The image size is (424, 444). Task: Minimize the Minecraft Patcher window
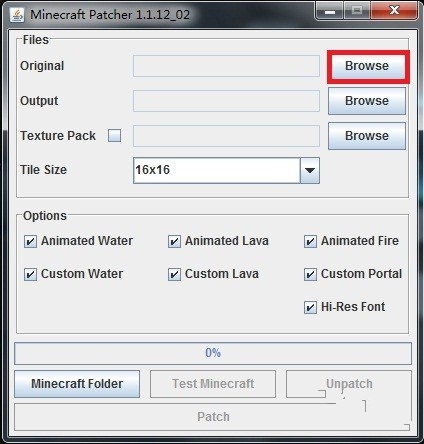pos(330,11)
